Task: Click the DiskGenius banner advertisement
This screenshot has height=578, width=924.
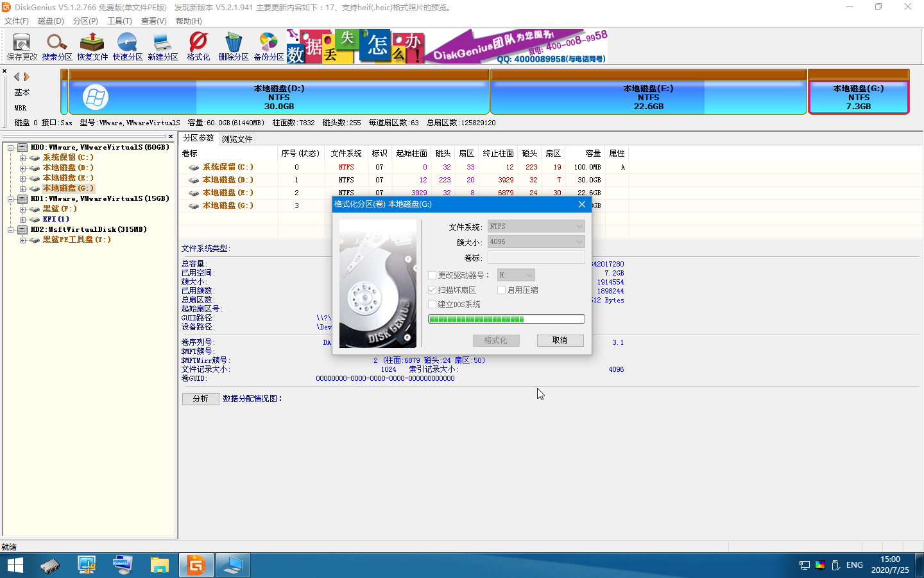Action: click(447, 46)
